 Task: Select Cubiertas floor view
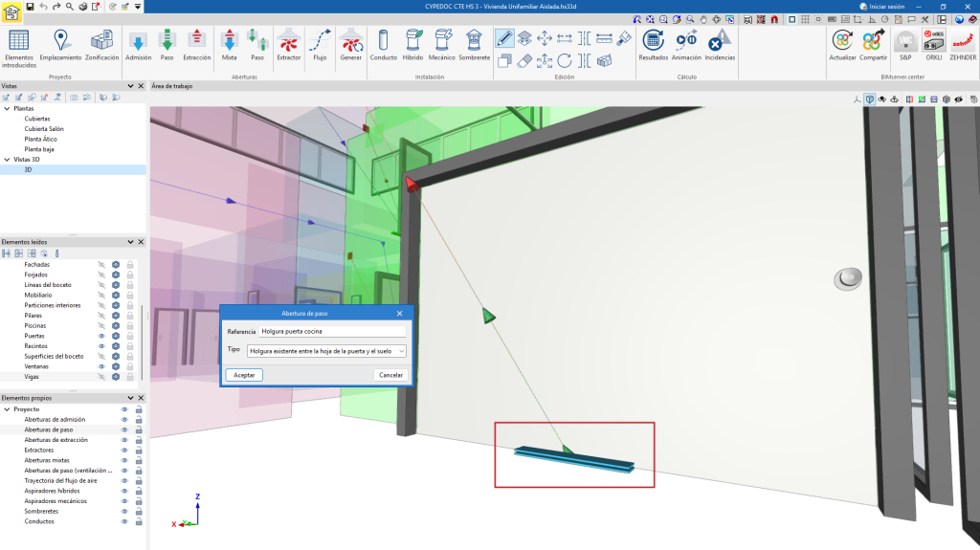pos(37,119)
